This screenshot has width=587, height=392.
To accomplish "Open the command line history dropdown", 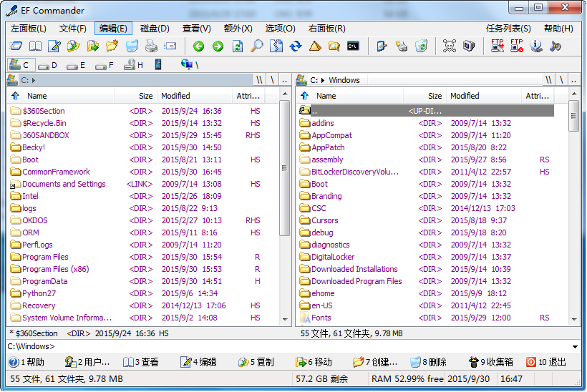I will click(575, 347).
